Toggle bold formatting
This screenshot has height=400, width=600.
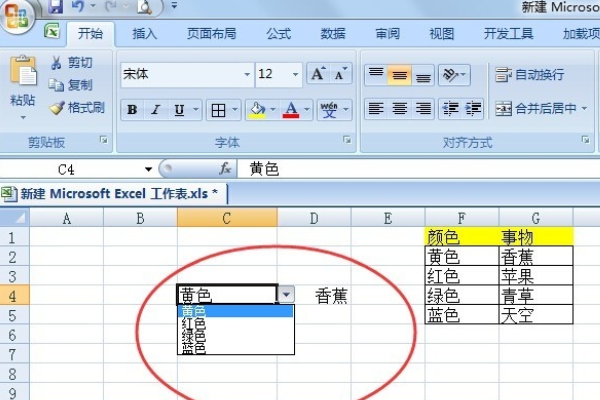tap(132, 110)
